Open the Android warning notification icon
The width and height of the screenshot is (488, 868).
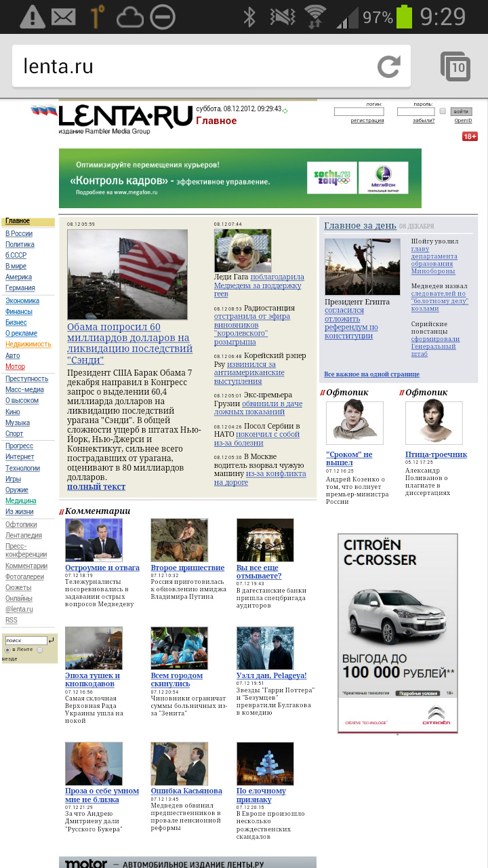click(x=32, y=16)
